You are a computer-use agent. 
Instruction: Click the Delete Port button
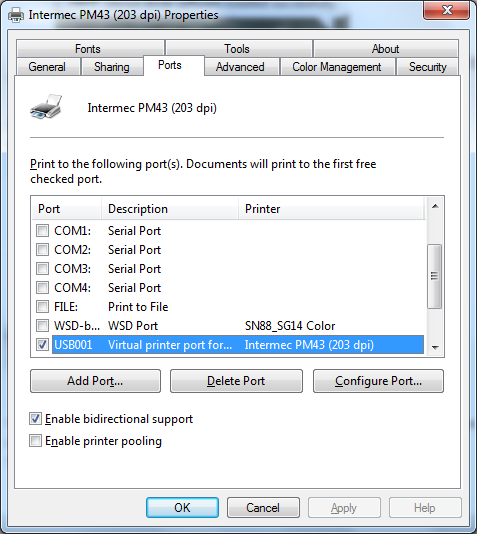[x=236, y=381]
